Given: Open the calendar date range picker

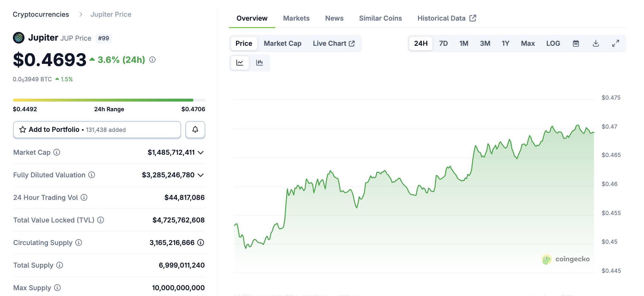Looking at the screenshot, I should 576,44.
